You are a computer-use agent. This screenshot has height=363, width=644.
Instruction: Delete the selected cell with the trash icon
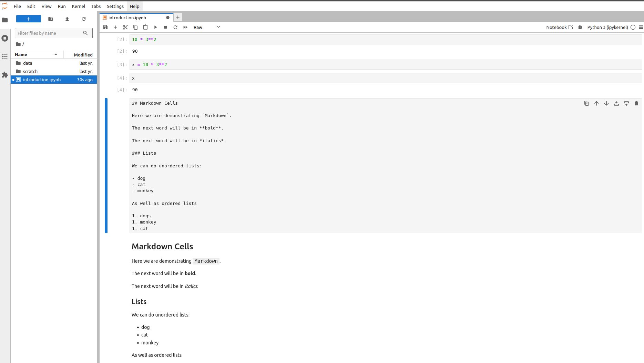(636, 103)
